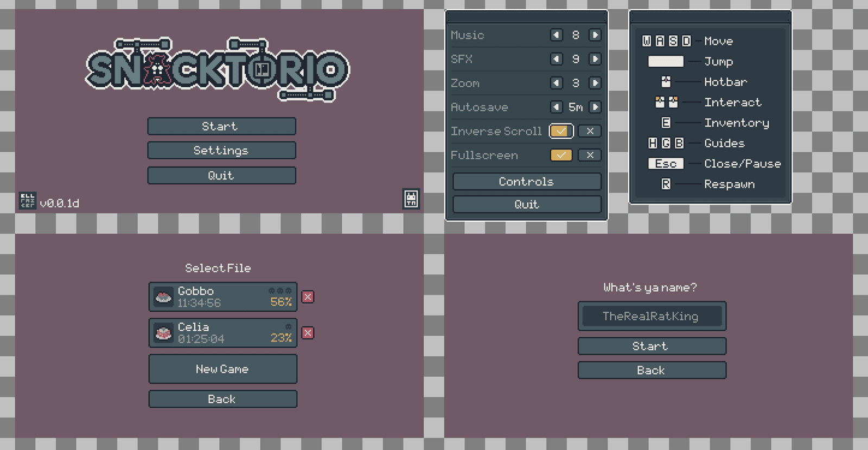Image resolution: width=868 pixels, height=450 pixels.
Task: Click the W key icon in controls
Action: click(647, 41)
